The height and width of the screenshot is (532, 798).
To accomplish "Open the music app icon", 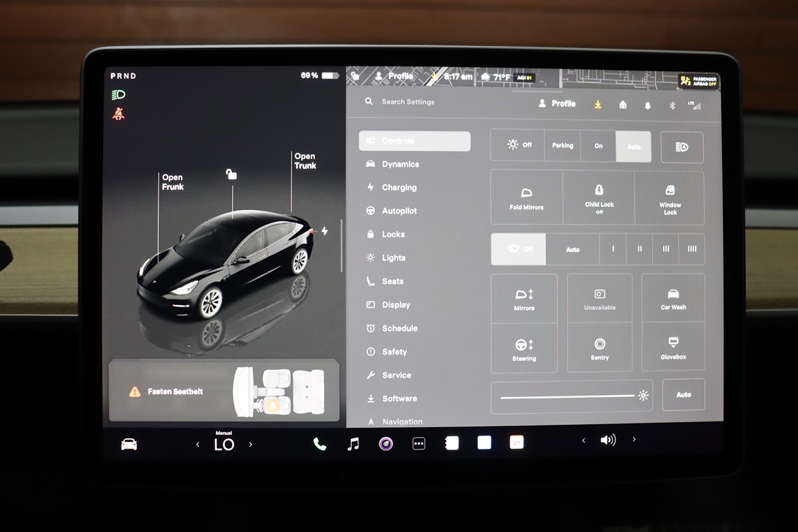I will coord(353,444).
